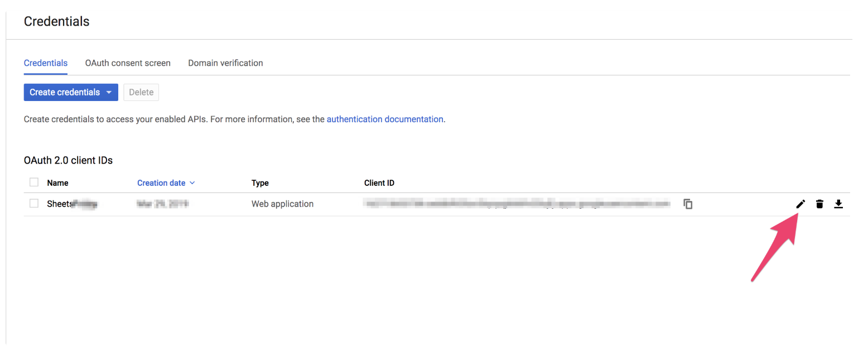Download the client JSON via the download icon
The width and height of the screenshot is (868, 355).
[x=838, y=204]
